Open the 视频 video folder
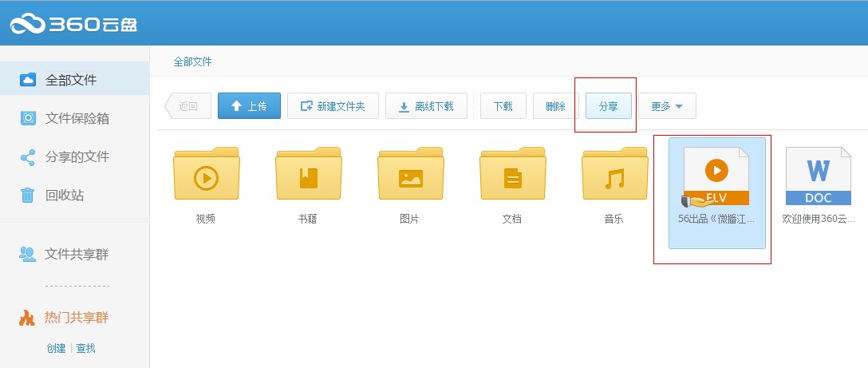This screenshot has height=368, width=868. click(x=206, y=176)
